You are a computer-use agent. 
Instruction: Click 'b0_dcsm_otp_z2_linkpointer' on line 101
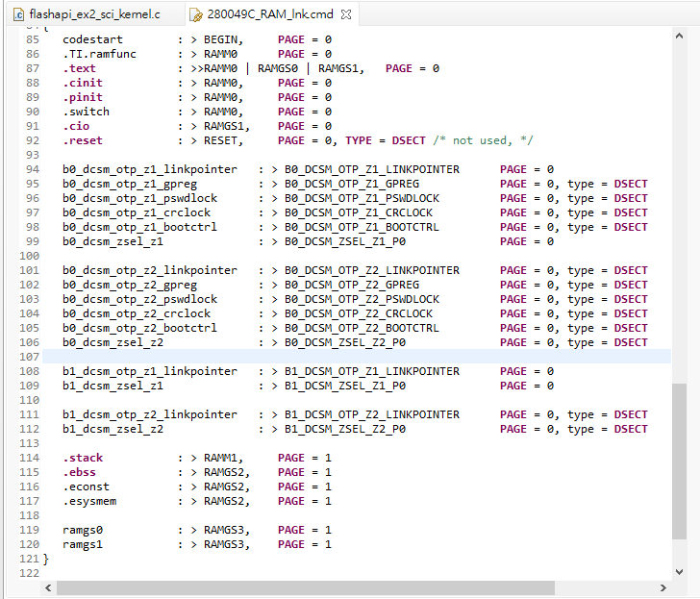pos(150,270)
